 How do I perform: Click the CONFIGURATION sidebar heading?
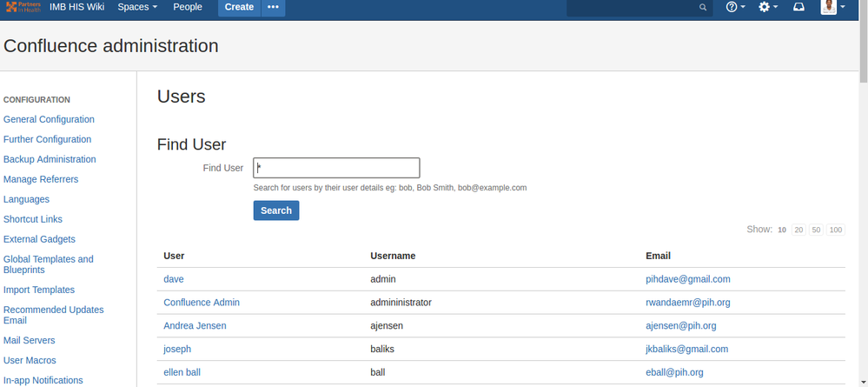(x=36, y=100)
